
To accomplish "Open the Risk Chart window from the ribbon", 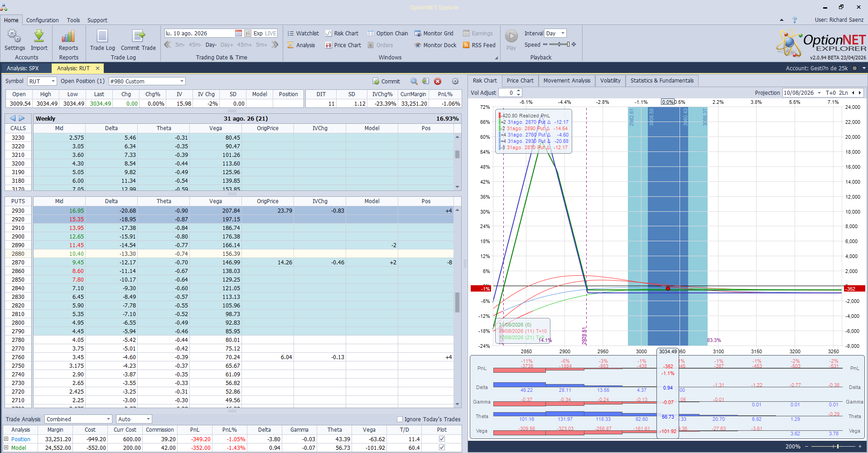I will [342, 33].
